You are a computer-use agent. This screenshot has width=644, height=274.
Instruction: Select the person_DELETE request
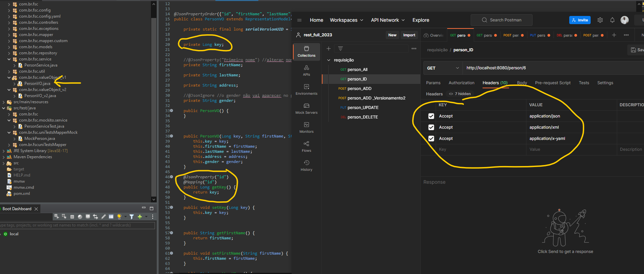(x=363, y=117)
